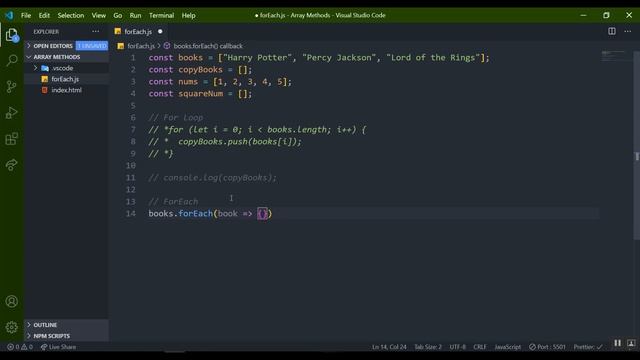Click the errors and warnings status indicator
The height and width of the screenshot is (360, 640).
tap(20, 347)
